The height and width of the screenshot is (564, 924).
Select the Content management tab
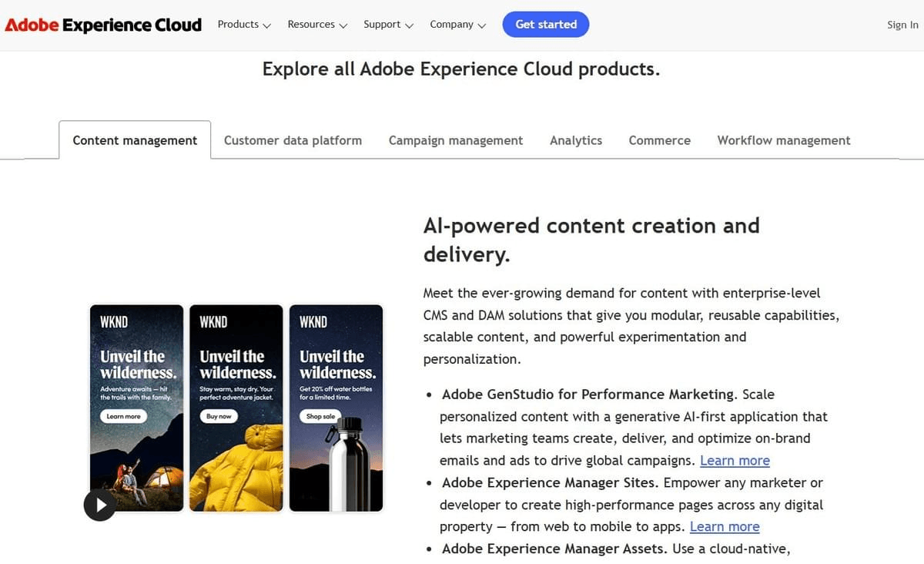click(x=135, y=140)
